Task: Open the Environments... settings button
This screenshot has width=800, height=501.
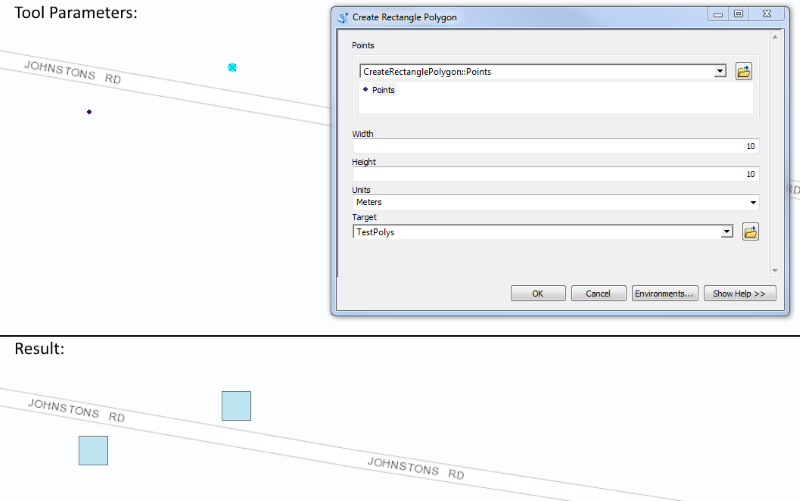Action: pos(664,293)
